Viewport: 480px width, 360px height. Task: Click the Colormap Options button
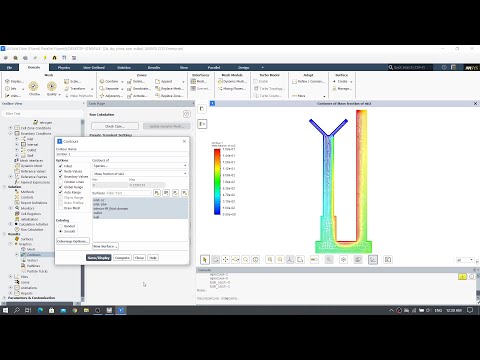[x=73, y=241]
